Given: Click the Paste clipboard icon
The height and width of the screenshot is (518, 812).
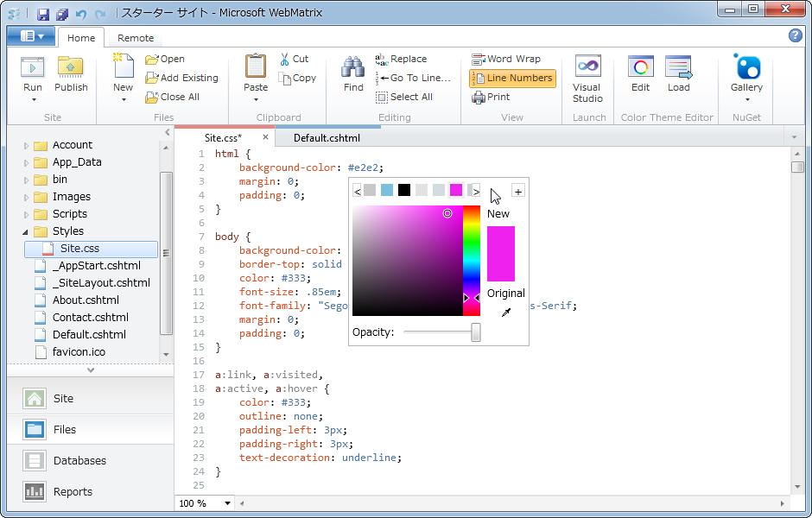Looking at the screenshot, I should (256, 68).
